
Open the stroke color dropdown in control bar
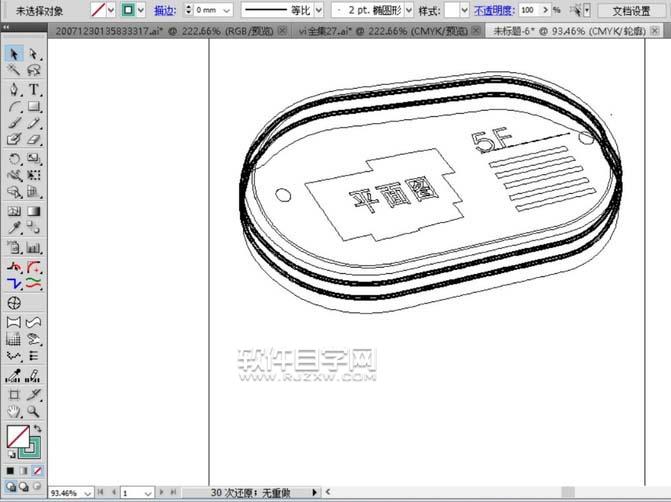(141, 10)
